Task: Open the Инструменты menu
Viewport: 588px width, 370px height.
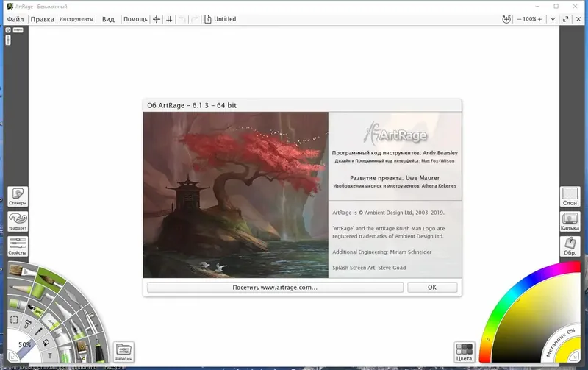Action: tap(76, 19)
